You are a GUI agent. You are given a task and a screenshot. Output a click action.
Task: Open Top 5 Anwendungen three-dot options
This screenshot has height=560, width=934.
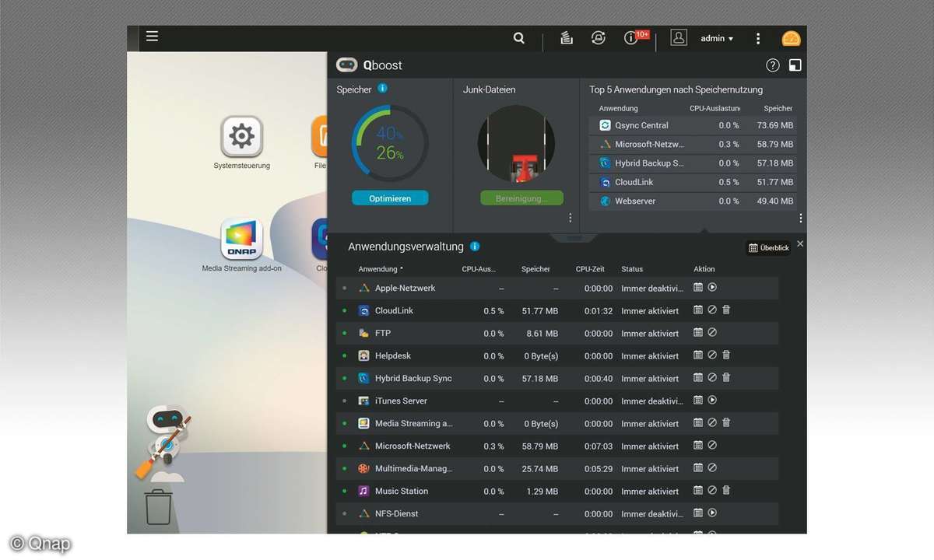pos(800,218)
